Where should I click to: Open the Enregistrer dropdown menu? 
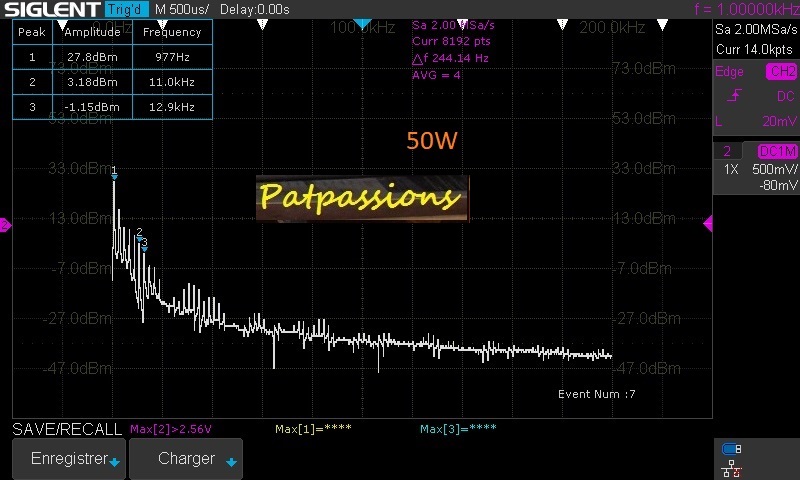[x=68, y=459]
